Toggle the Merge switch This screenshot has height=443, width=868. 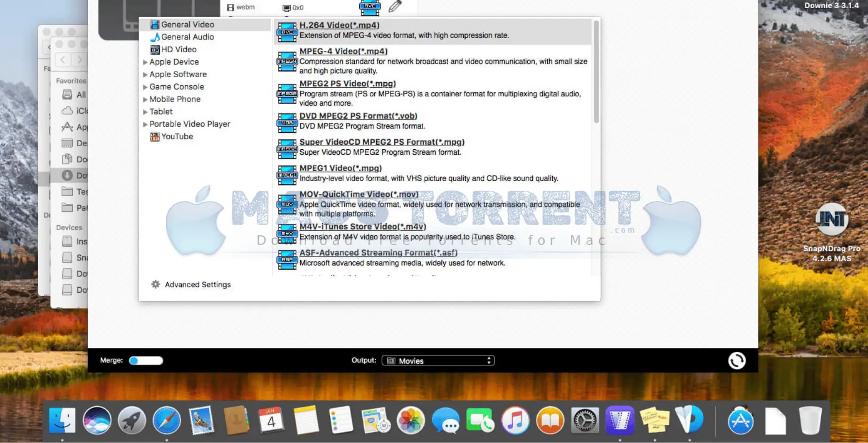pos(146,360)
